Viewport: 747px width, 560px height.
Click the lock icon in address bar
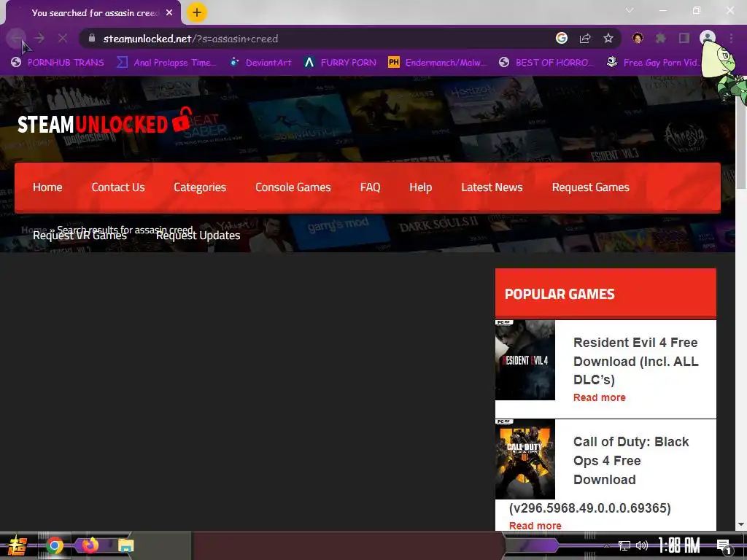click(92, 38)
